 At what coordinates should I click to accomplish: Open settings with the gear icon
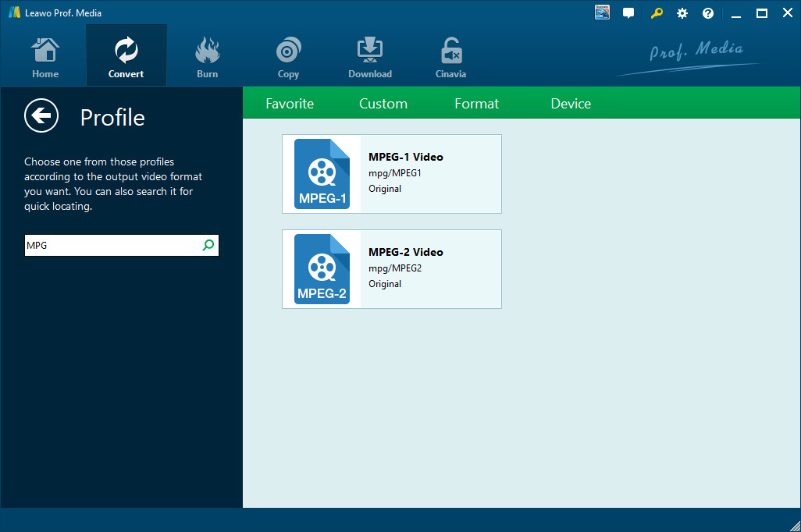pos(682,13)
